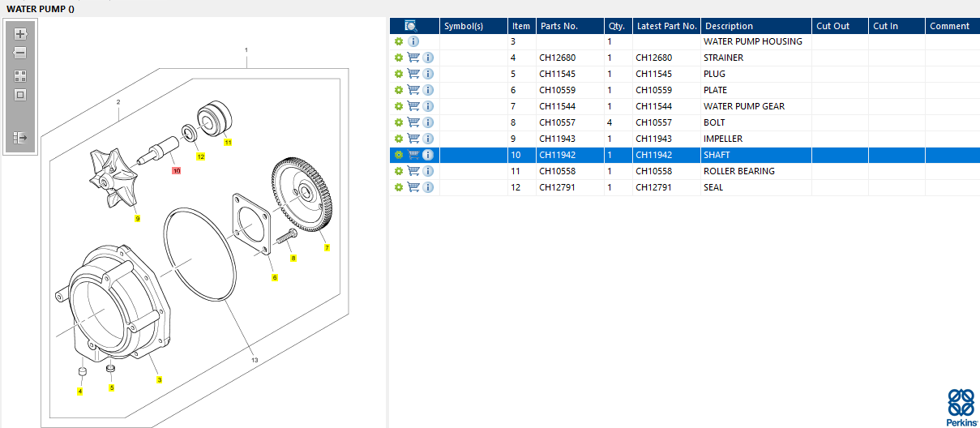Select callout 3 below the housing

pyautogui.click(x=159, y=379)
